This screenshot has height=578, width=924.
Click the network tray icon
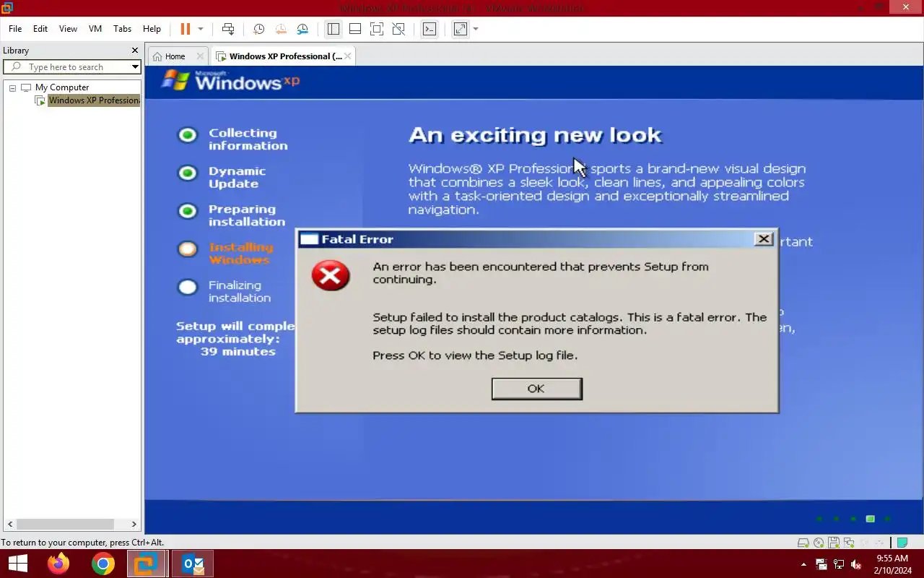click(839, 564)
